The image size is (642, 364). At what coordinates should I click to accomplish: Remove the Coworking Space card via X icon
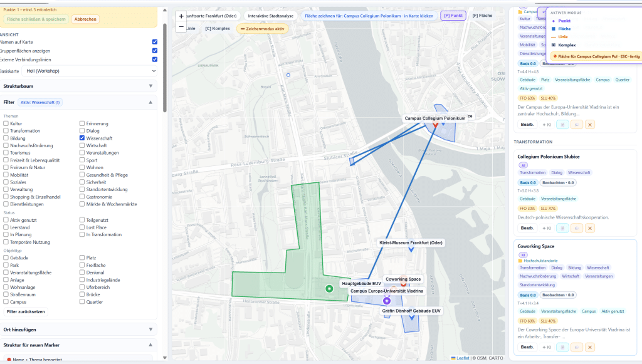click(589, 347)
